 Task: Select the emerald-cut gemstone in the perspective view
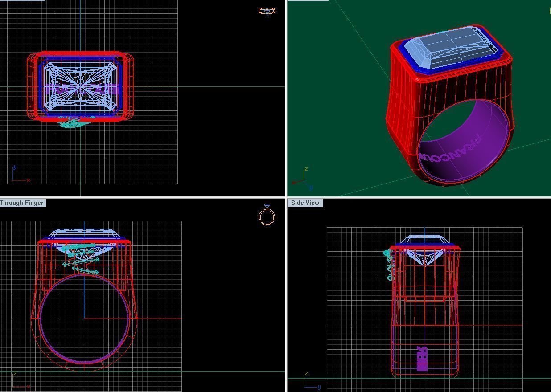coord(450,48)
